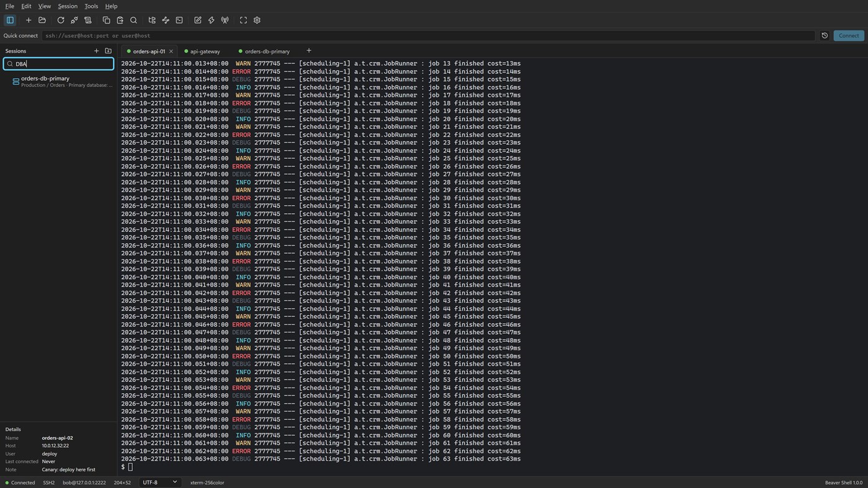The image size is (868, 488).
Task: Open the Session menu
Action: pyautogui.click(x=68, y=6)
